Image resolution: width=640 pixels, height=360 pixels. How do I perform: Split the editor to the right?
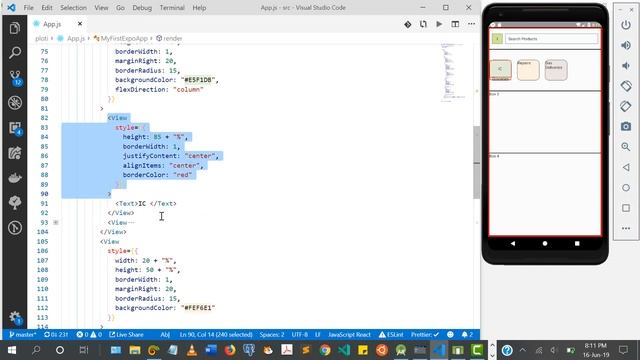coord(455,24)
